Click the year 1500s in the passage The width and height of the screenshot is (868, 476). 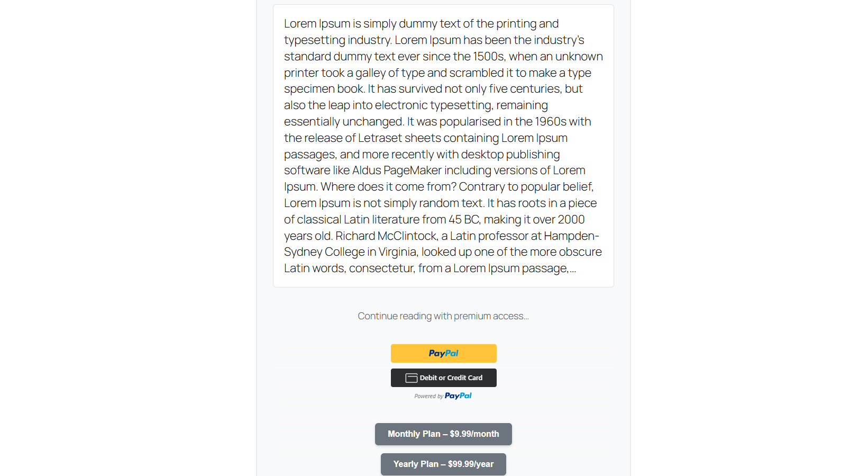point(488,57)
